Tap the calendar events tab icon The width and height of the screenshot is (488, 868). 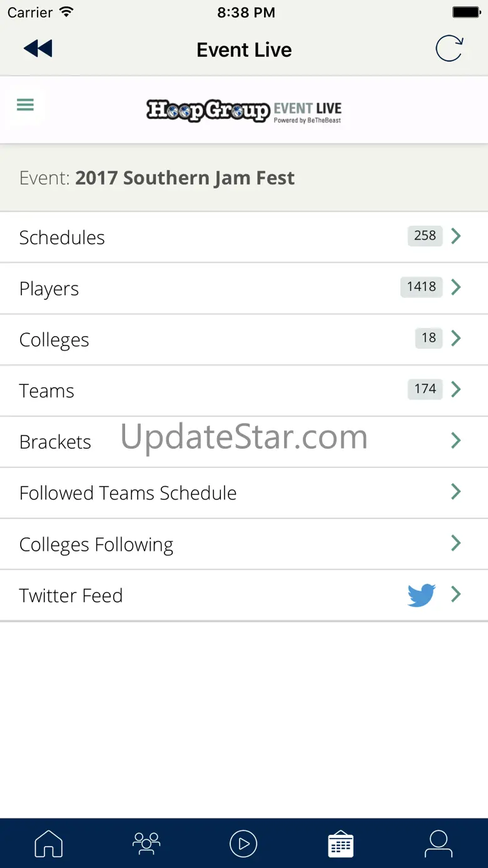click(x=341, y=844)
